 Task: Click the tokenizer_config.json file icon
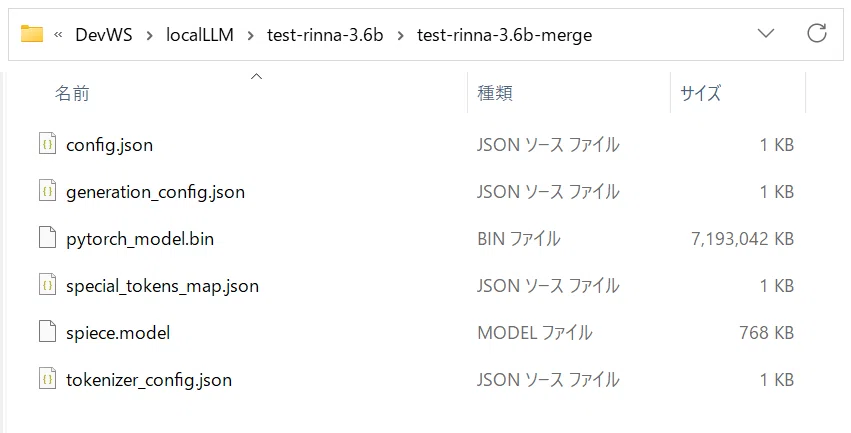(x=47, y=379)
